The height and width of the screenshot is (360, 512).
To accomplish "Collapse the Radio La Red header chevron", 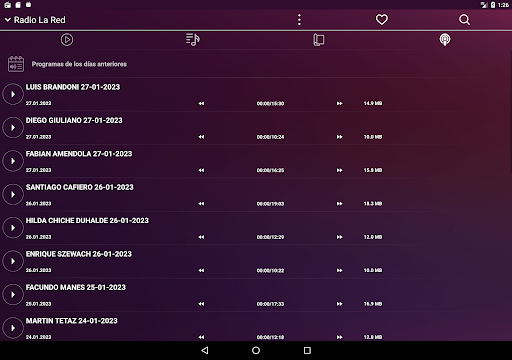I will click(8, 20).
